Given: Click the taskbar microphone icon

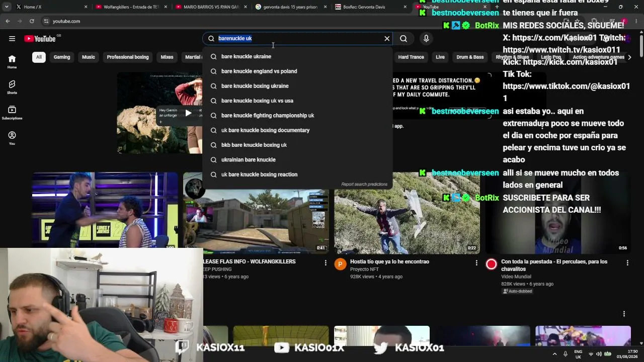Looking at the screenshot, I should pos(566,354).
